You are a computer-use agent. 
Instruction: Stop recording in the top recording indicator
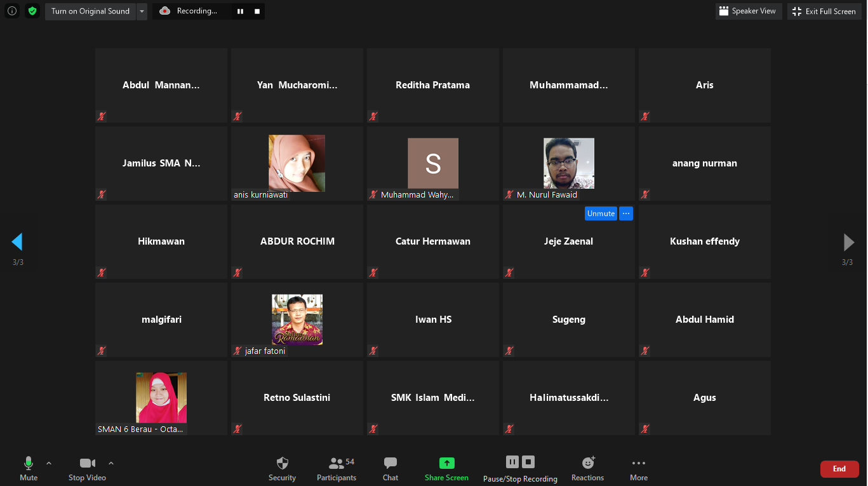(257, 11)
